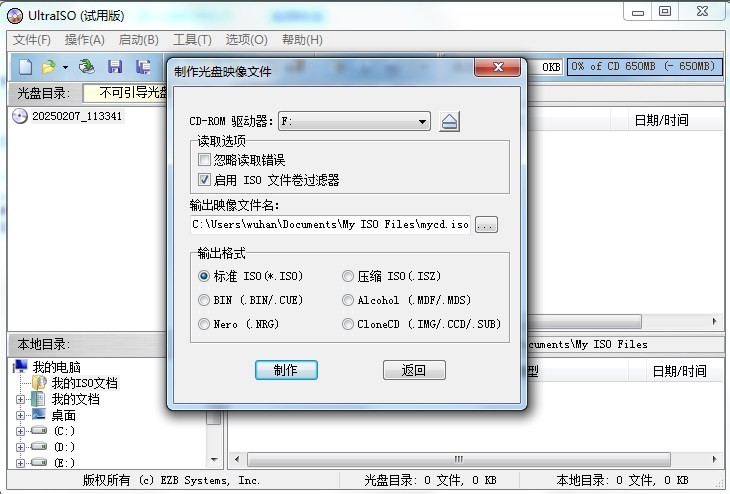Expand the (E:) drive node
730x494 pixels.
pos(20,463)
